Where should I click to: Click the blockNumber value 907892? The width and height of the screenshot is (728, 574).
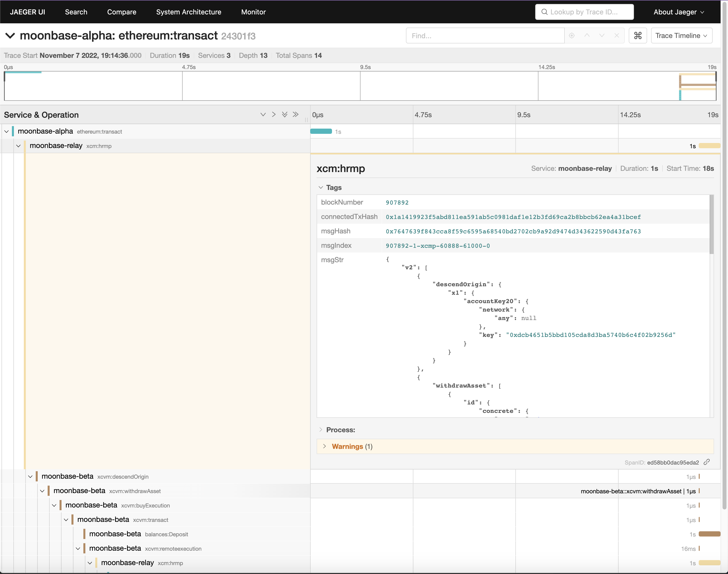point(397,203)
